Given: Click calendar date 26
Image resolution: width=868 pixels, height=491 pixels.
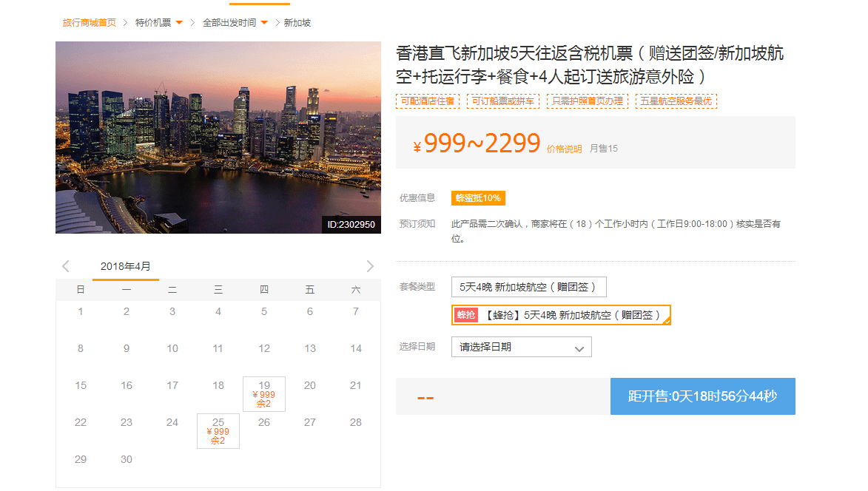Looking at the screenshot, I should coord(264,423).
